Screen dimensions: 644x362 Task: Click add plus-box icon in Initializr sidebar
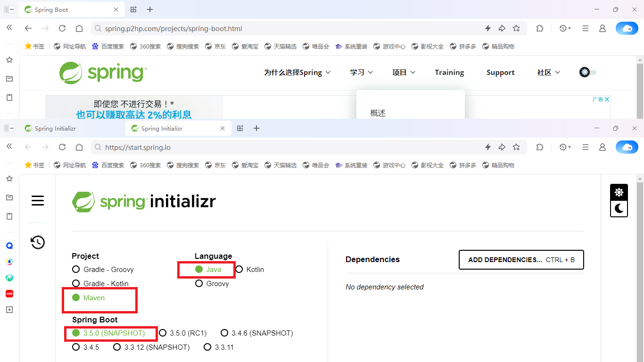pyautogui.click(x=9, y=310)
